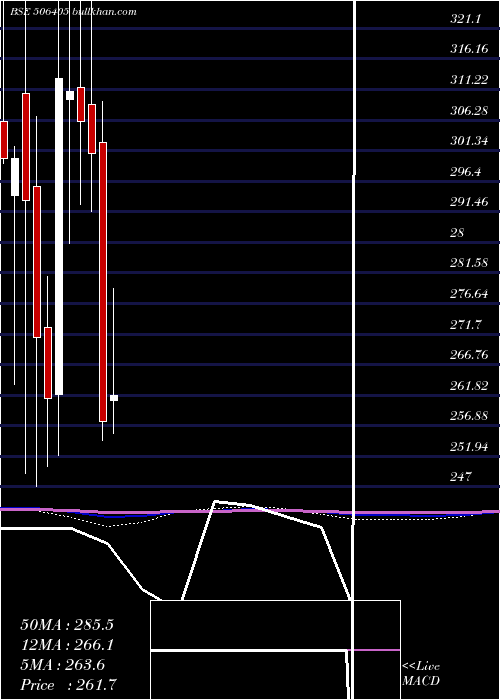Viewport: 500px width, 700px height.
Task: Click the 251.94 price axis label
Action: [469, 446]
